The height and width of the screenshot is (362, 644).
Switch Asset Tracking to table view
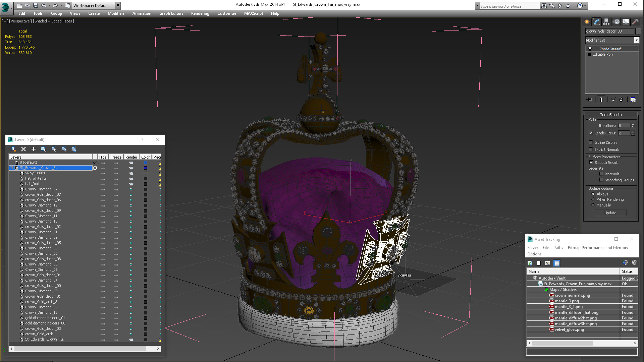click(557, 263)
